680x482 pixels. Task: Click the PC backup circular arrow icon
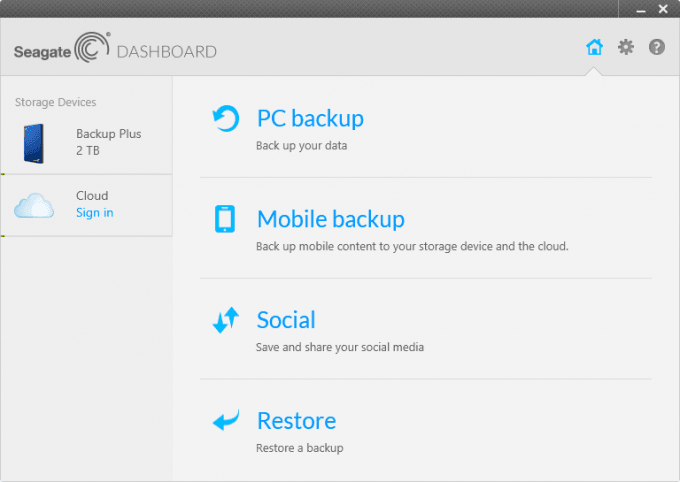point(226,119)
